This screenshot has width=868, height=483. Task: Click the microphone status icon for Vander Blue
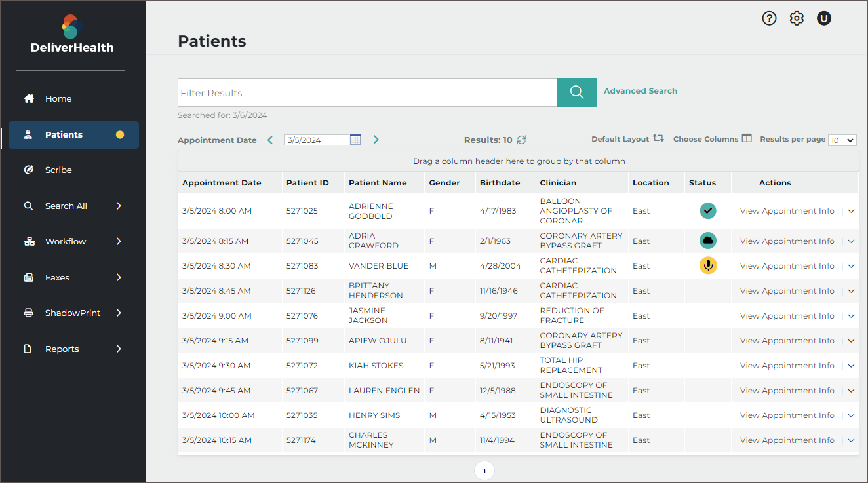pos(708,265)
